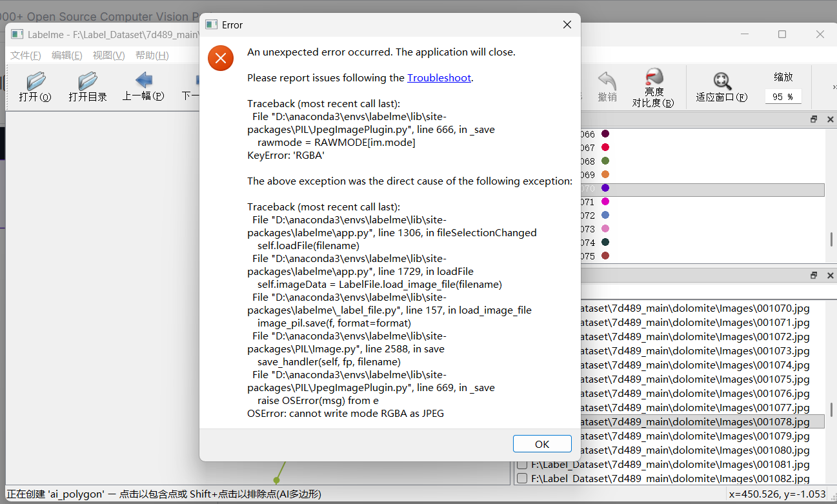Open the 文件(F) menu
The width and height of the screenshot is (837, 504).
[x=26, y=55]
